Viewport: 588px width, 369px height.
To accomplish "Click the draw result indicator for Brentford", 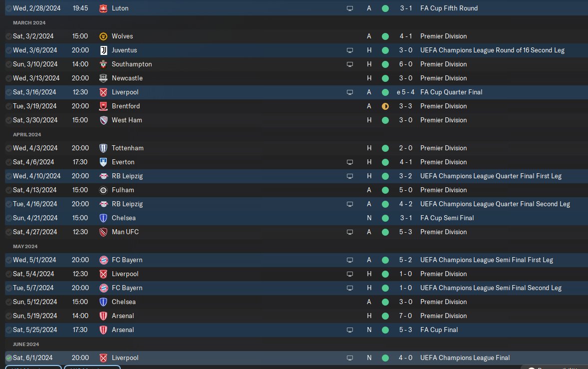I will [385, 106].
